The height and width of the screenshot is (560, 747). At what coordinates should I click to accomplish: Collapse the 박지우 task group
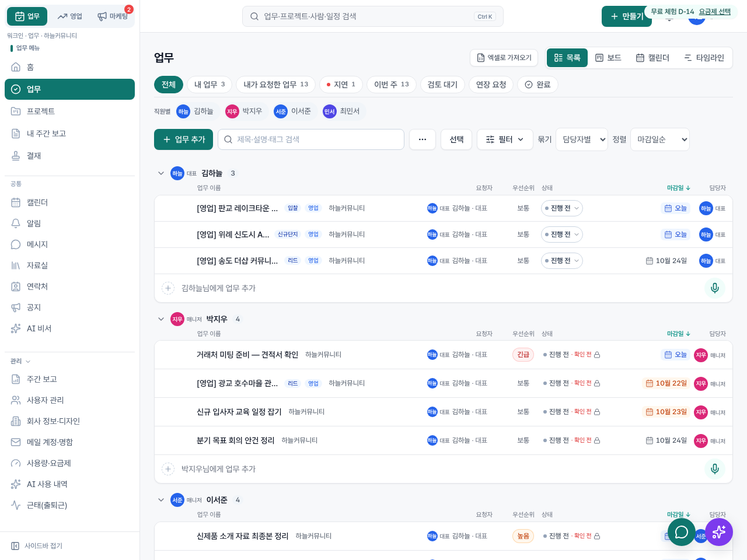[x=161, y=319]
